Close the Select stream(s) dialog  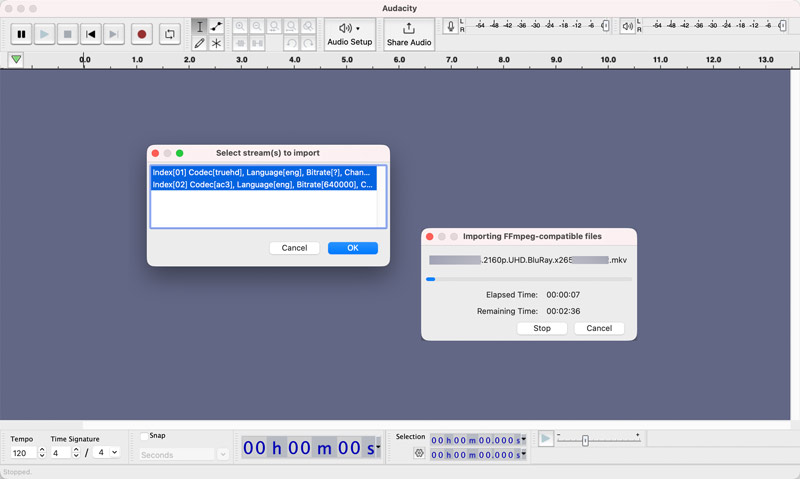coord(155,153)
